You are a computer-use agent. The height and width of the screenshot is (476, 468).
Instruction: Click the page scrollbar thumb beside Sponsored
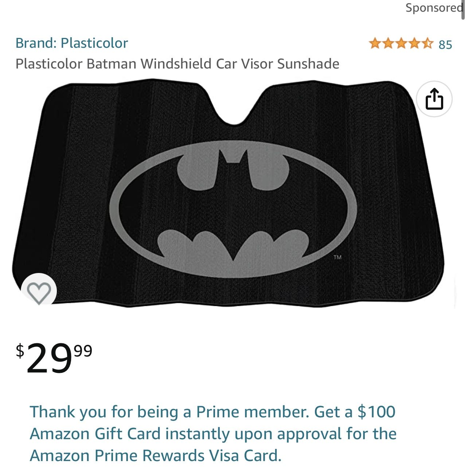point(463,10)
